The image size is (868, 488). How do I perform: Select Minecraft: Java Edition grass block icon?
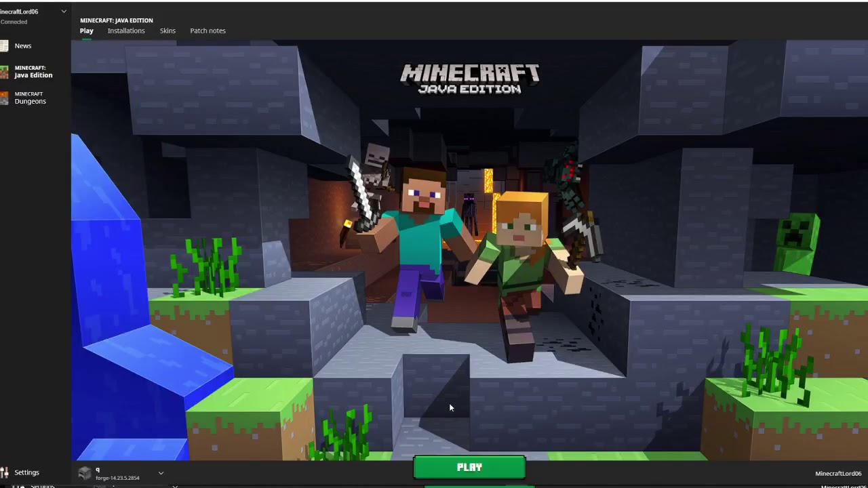click(x=4, y=72)
